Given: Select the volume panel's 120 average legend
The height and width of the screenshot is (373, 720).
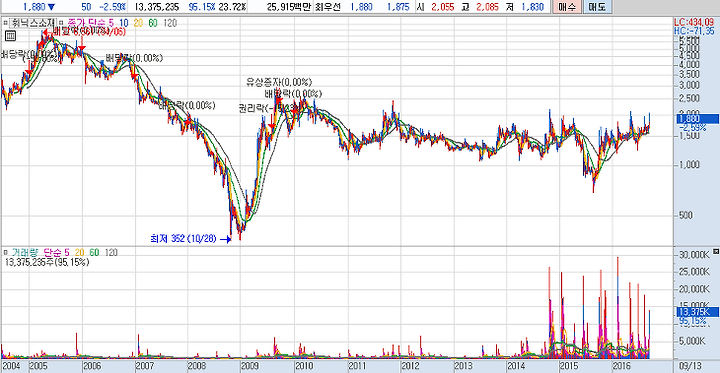Looking at the screenshot, I should [x=112, y=252].
